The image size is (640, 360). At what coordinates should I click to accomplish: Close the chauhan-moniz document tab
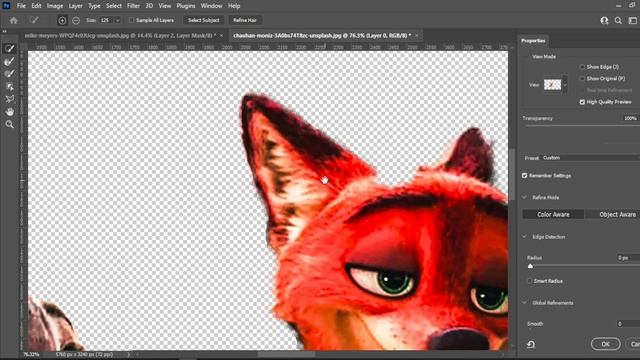(416, 36)
